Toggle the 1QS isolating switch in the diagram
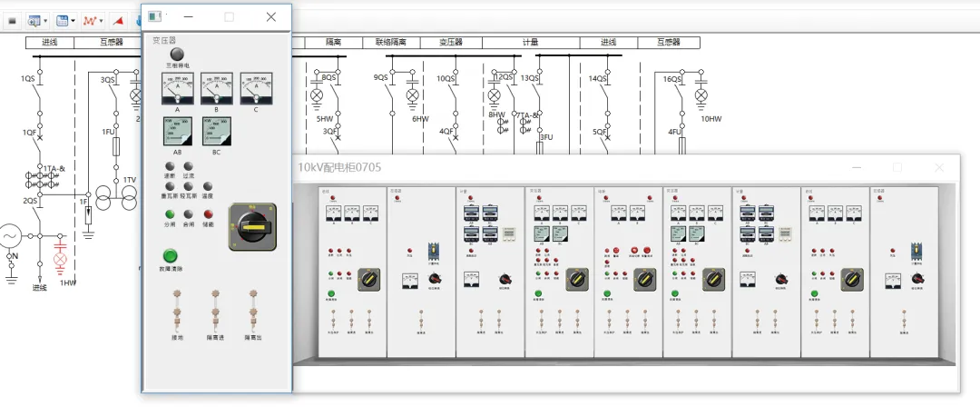Screen dimensions: 980x407 point(40,92)
